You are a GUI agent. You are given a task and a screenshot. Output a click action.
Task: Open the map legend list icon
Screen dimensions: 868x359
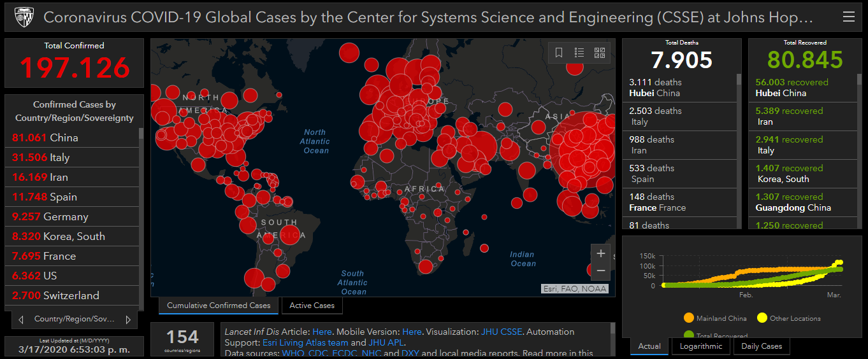tap(579, 53)
